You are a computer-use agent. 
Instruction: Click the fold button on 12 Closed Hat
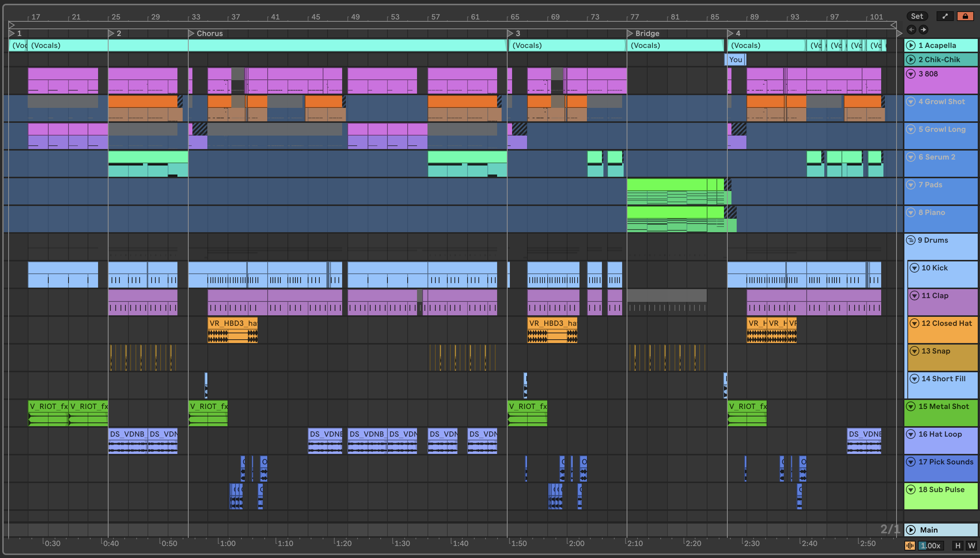(x=914, y=323)
